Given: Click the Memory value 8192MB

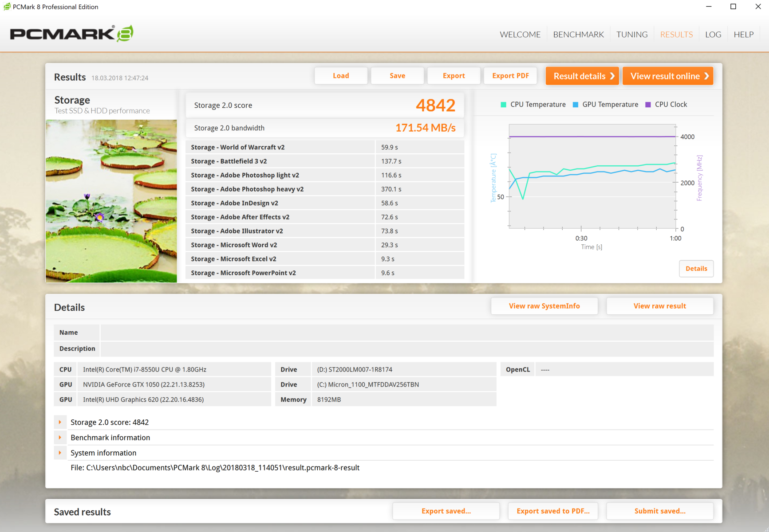Looking at the screenshot, I should [329, 399].
